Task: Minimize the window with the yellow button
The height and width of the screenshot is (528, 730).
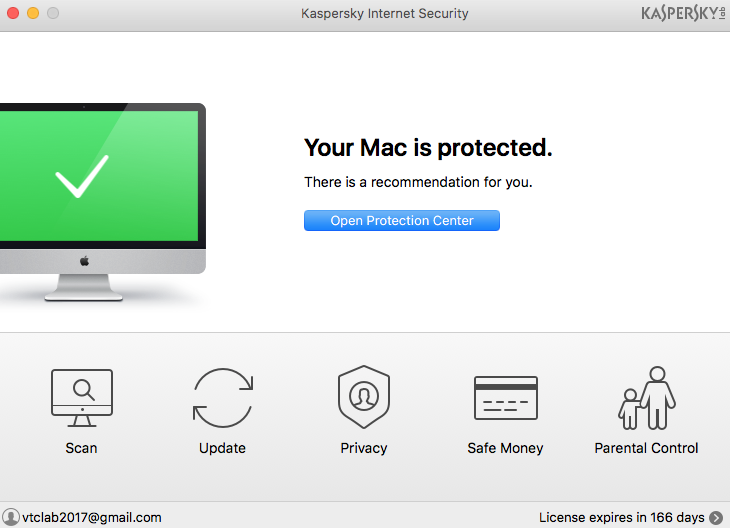Action: 33,13
